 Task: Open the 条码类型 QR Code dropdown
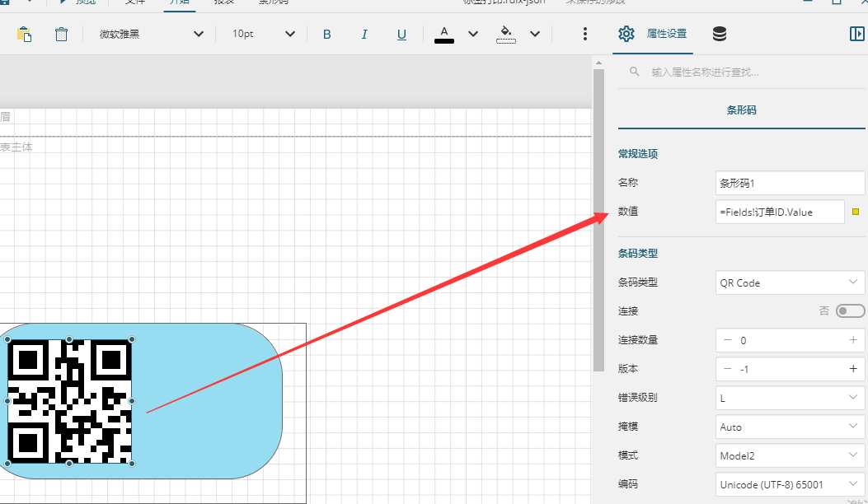(790, 282)
